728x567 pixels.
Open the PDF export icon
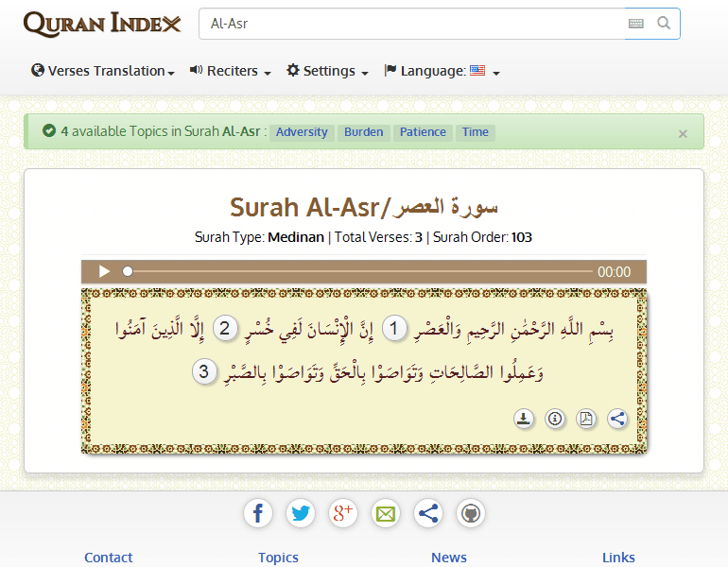click(x=586, y=419)
